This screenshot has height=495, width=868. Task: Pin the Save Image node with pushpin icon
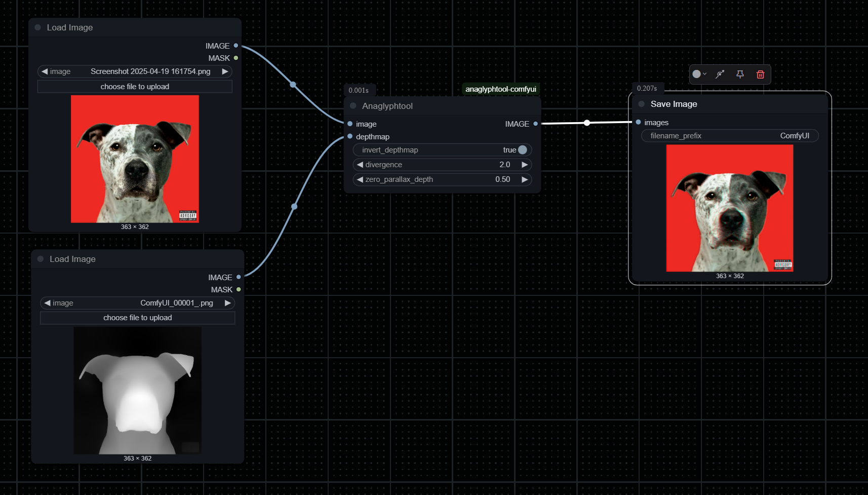point(740,74)
